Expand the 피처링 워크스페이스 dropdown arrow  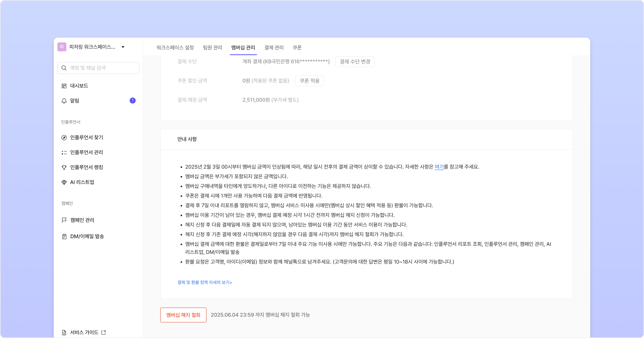pos(123,47)
